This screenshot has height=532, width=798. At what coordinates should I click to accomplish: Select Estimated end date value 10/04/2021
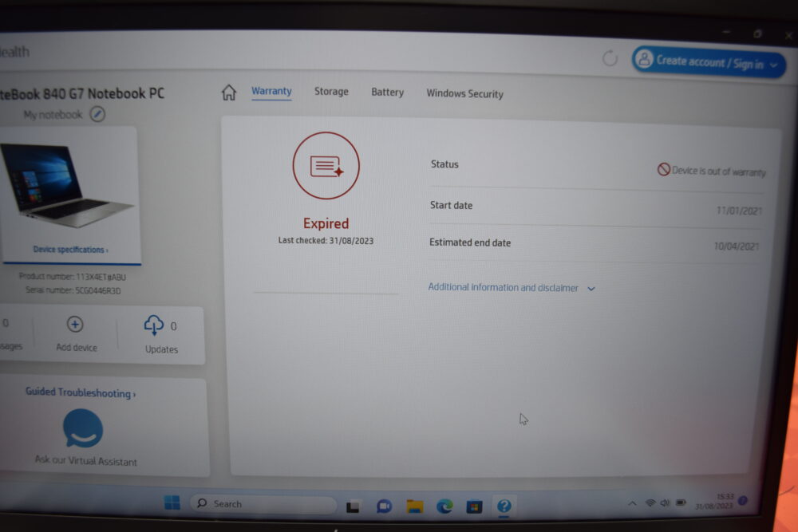coord(737,246)
